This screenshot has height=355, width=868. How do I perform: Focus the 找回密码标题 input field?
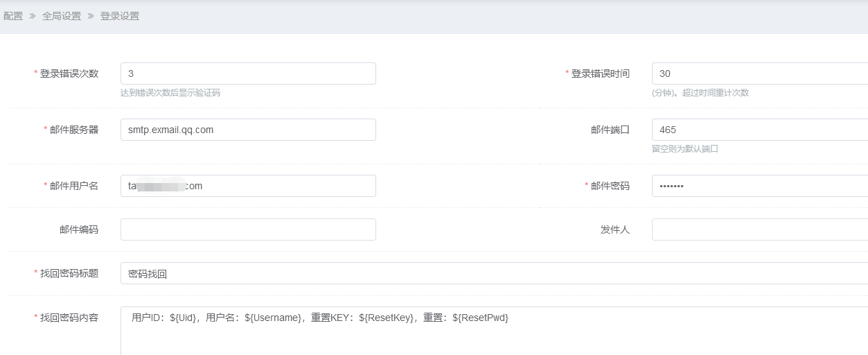point(493,273)
